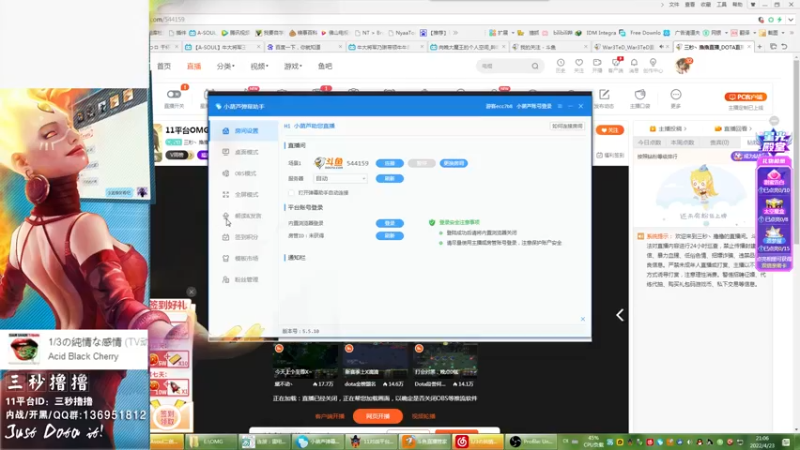Click the PC client download button
This screenshot has width=800, height=450.
(745, 97)
